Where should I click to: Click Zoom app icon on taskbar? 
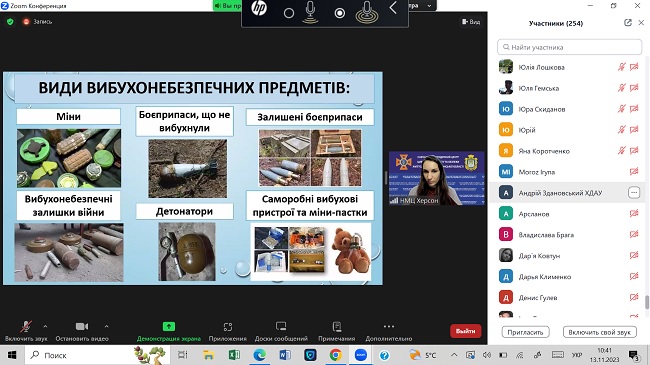pos(361,355)
